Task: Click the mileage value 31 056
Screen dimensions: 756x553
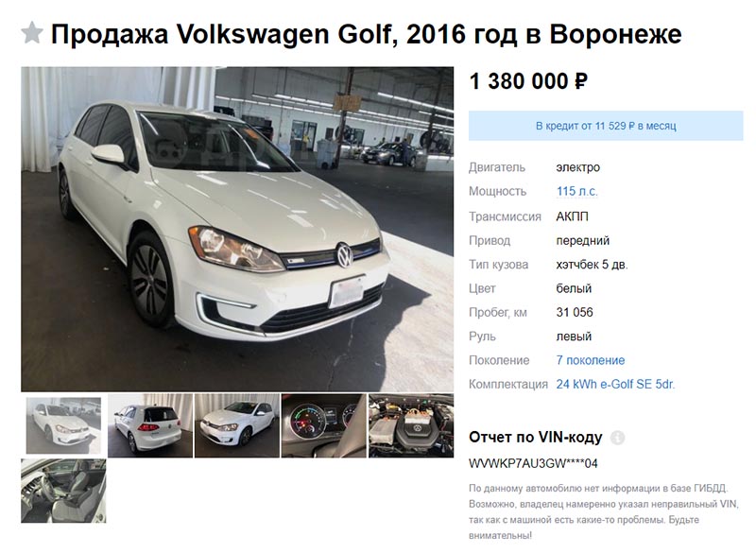Action: click(575, 312)
